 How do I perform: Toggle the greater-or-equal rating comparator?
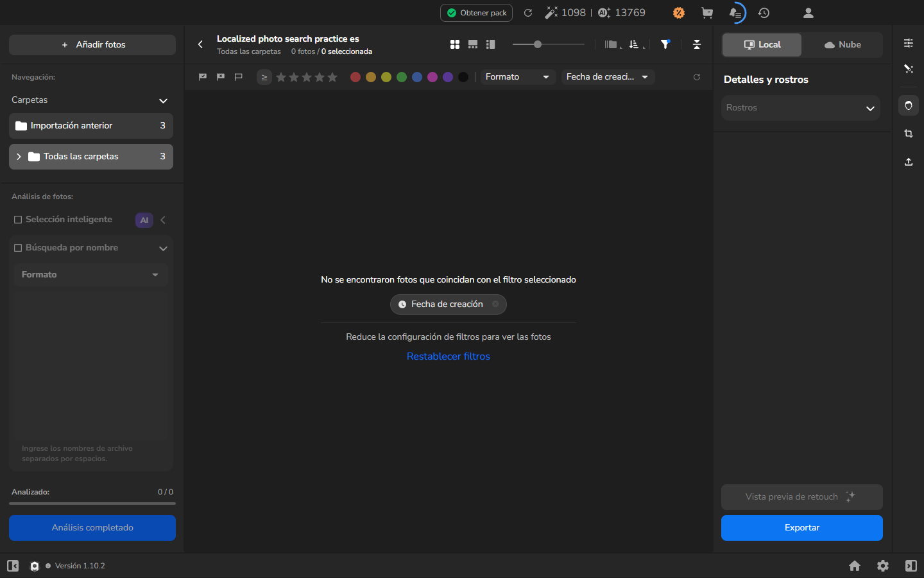pos(264,77)
